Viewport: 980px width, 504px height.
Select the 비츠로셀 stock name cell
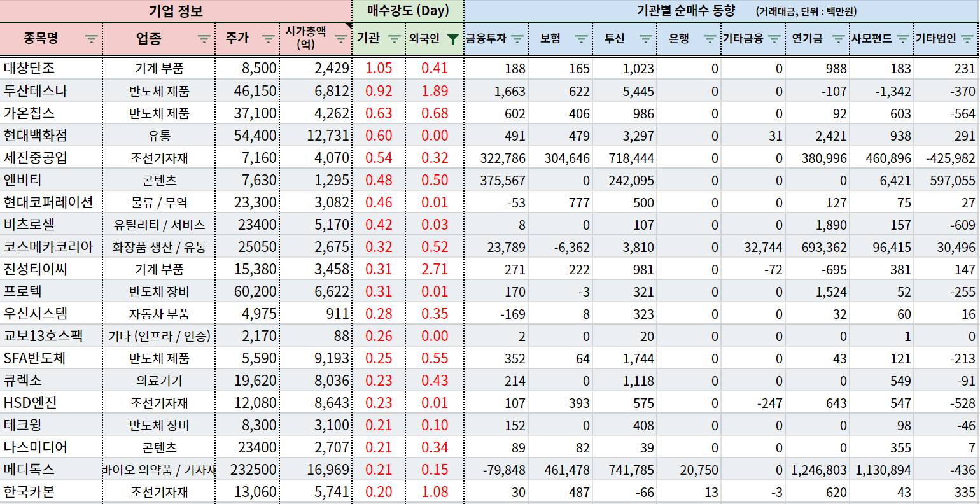click(51, 224)
